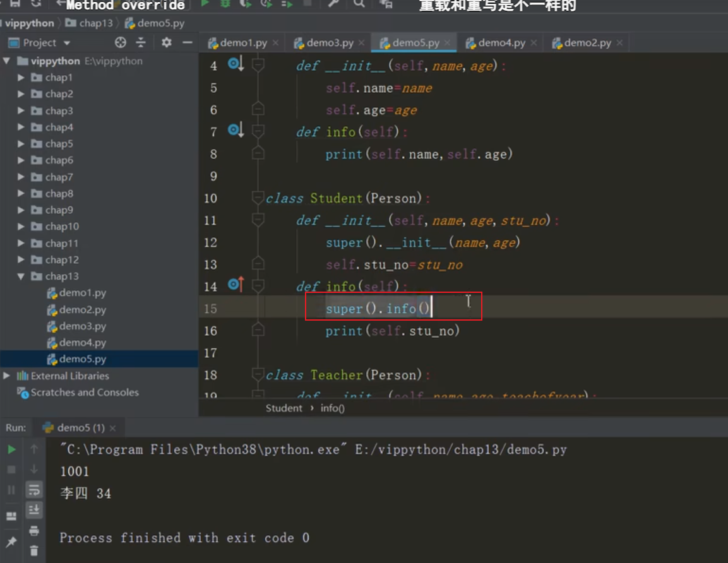Hide Project panel with minus icon
This screenshot has height=563, width=728.
(x=187, y=43)
